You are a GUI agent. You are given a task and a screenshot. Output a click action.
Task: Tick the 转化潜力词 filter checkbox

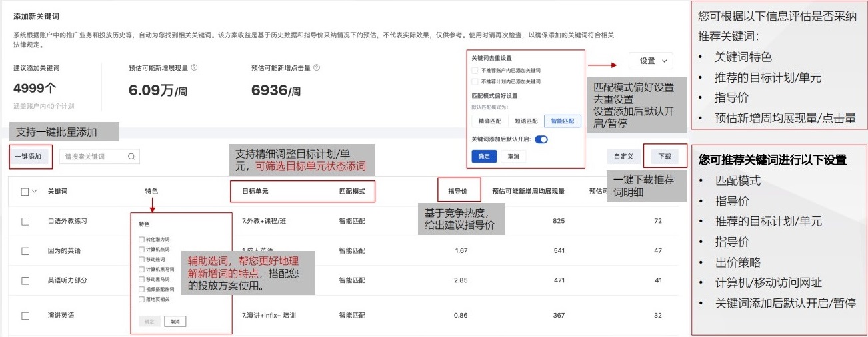[x=141, y=239]
